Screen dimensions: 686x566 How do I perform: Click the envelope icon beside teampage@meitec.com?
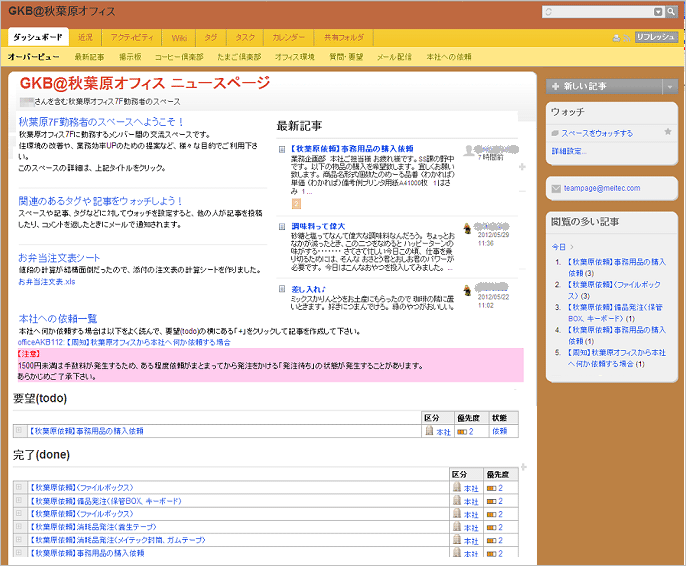(x=556, y=189)
